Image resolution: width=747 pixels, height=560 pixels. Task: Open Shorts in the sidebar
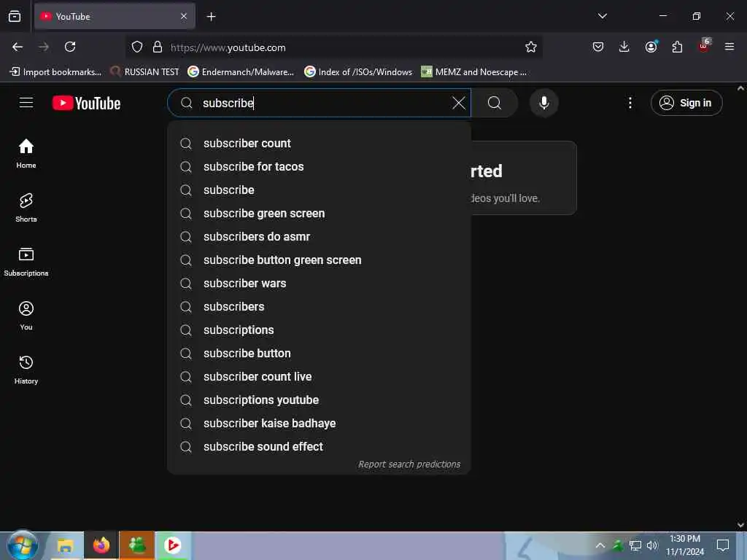(26, 208)
